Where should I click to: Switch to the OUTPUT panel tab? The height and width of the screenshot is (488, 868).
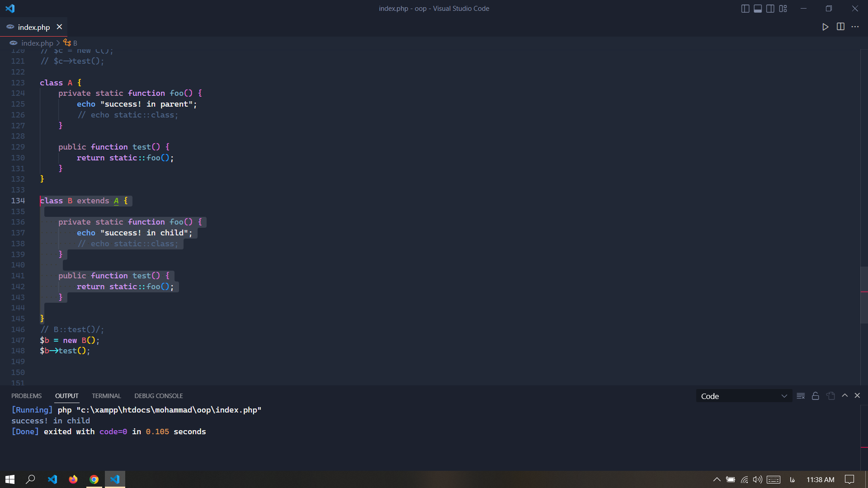(x=66, y=396)
